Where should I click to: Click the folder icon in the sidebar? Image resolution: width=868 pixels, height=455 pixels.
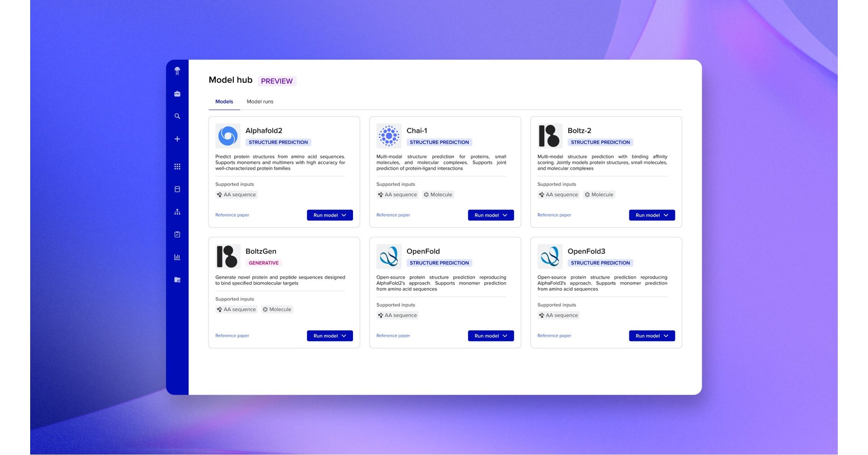pos(177,280)
